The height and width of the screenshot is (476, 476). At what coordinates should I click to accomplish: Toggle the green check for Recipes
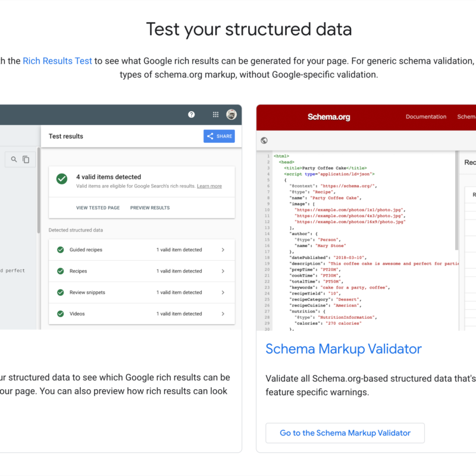point(60,271)
